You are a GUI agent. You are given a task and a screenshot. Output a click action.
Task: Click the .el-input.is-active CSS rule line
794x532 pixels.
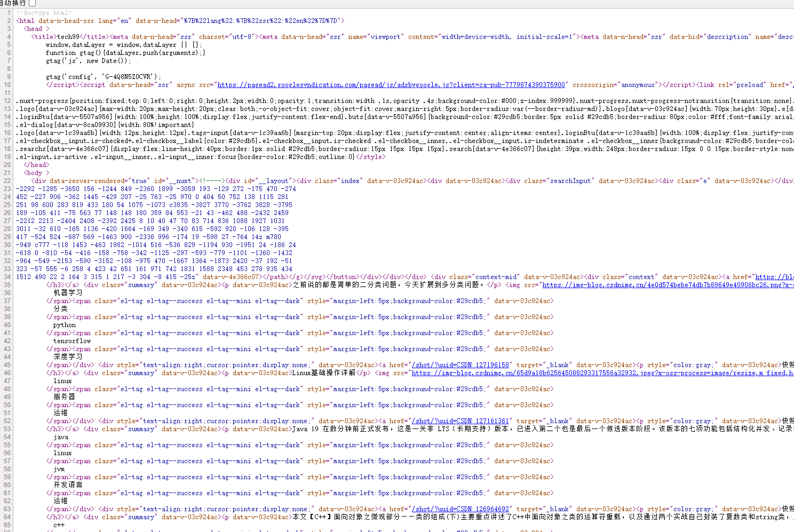click(x=201, y=157)
